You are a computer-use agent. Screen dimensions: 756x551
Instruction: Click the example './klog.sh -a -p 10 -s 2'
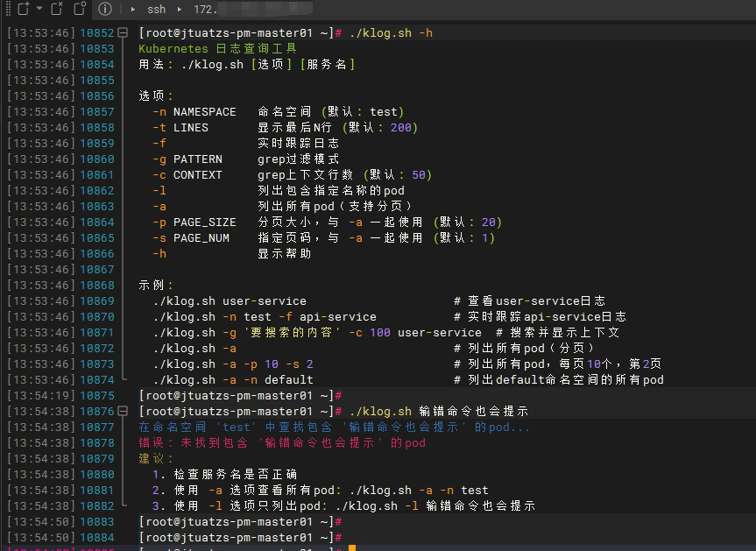pyautogui.click(x=233, y=364)
